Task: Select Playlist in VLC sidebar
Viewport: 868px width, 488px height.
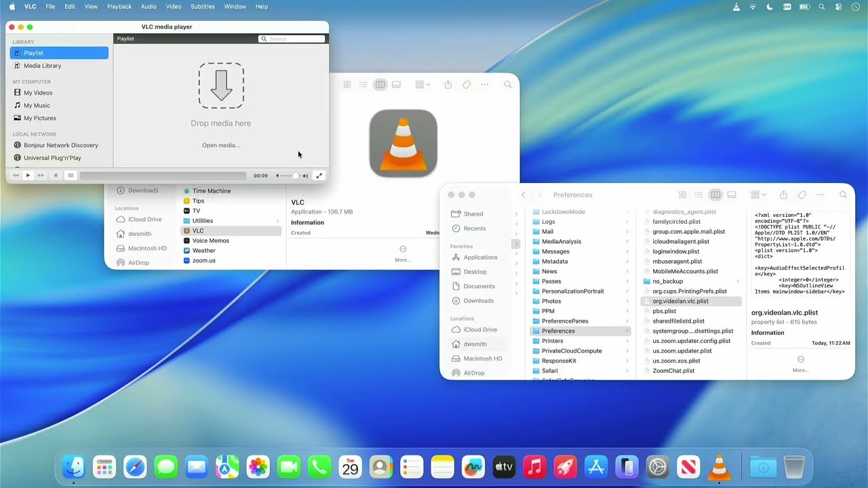Action: pos(59,53)
